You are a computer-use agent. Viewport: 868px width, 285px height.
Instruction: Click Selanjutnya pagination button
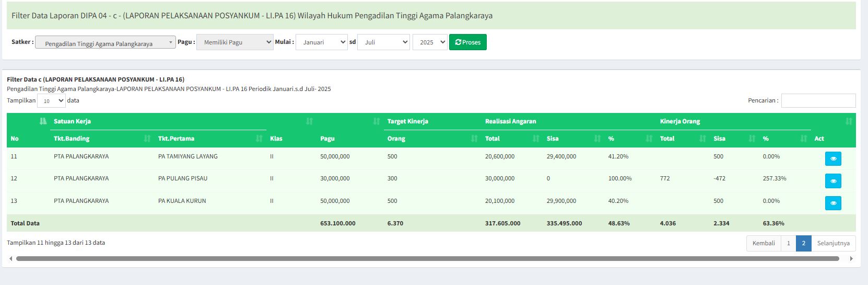[833, 243]
